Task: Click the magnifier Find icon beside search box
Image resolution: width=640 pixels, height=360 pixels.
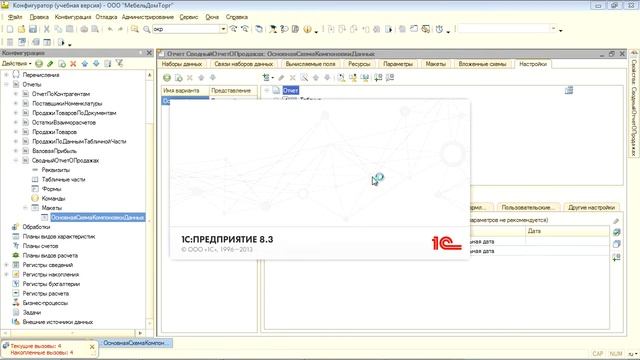Action: pyautogui.click(x=147, y=29)
